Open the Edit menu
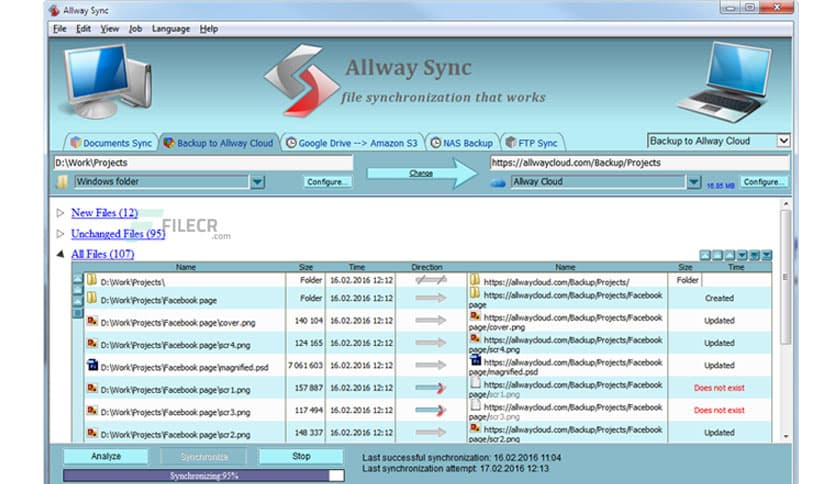This screenshot has width=836, height=484. [x=83, y=29]
